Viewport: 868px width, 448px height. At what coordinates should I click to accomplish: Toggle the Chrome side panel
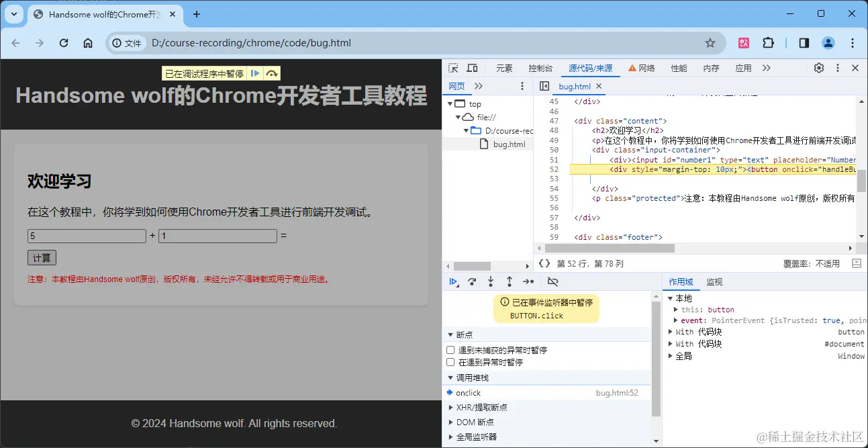tap(804, 43)
